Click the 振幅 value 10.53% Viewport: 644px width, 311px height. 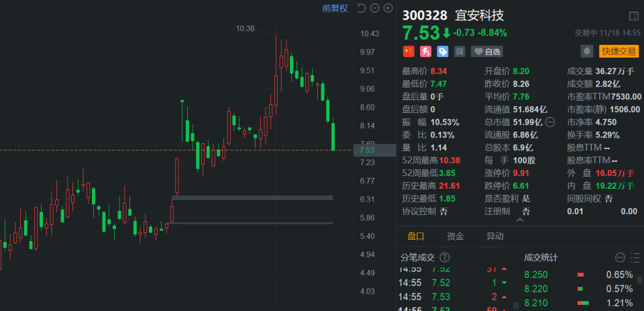445,122
